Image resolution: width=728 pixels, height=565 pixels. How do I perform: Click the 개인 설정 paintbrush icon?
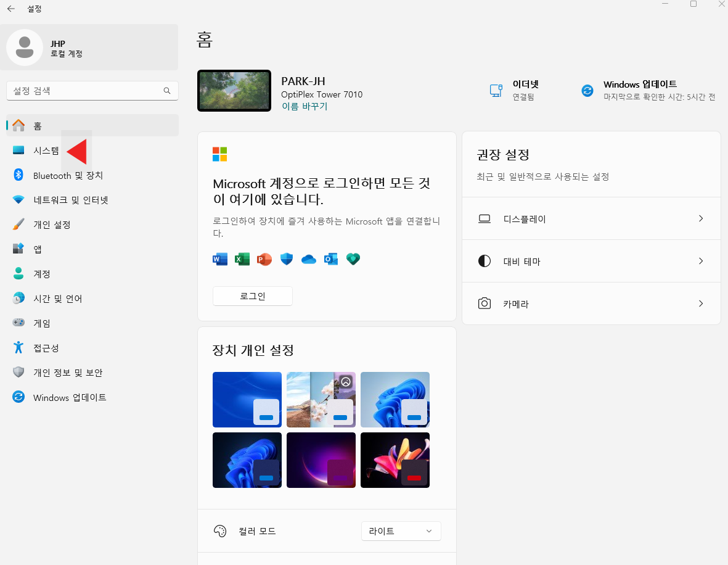(x=18, y=225)
